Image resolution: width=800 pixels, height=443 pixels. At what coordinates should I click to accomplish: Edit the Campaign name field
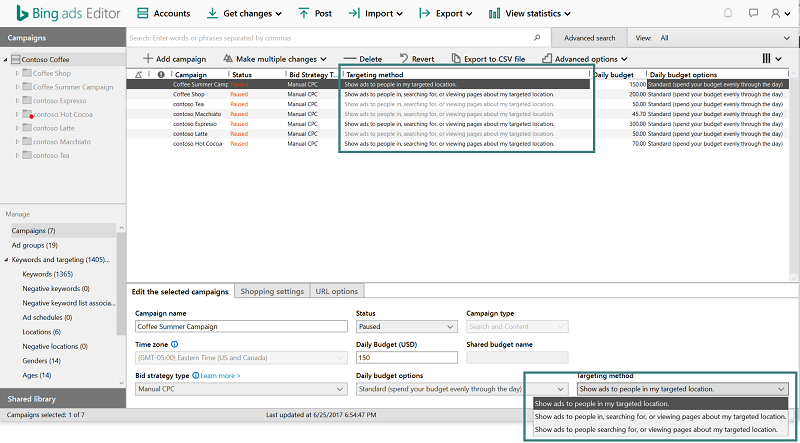coord(241,327)
